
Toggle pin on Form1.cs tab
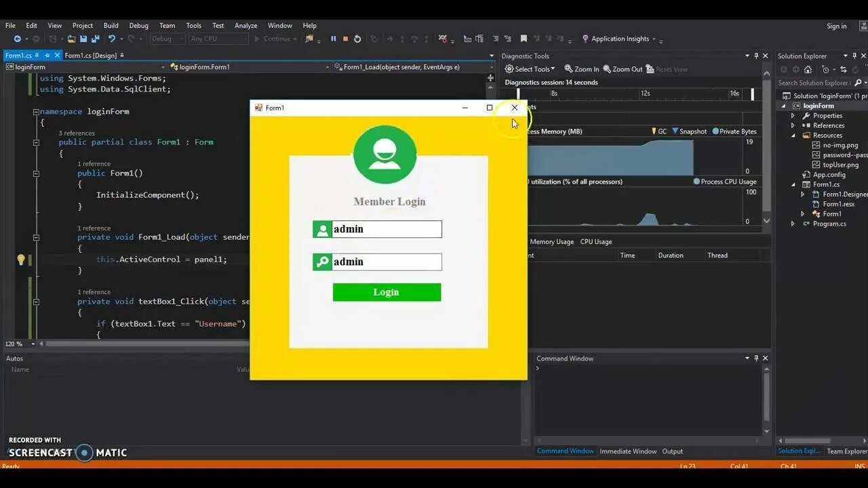point(47,56)
